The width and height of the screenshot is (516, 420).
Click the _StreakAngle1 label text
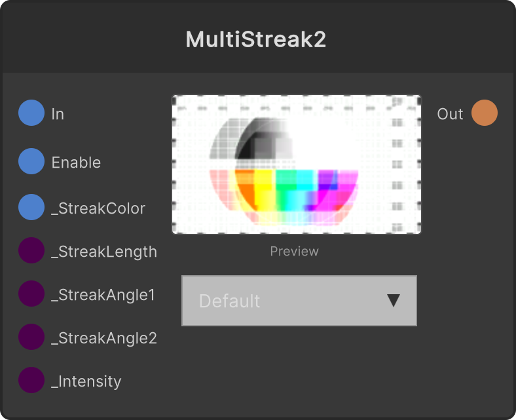[103, 295]
